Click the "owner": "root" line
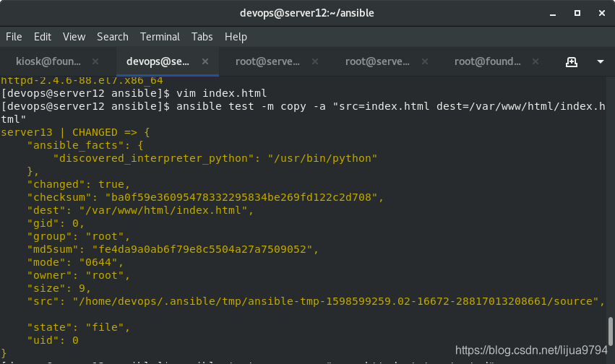 point(79,275)
